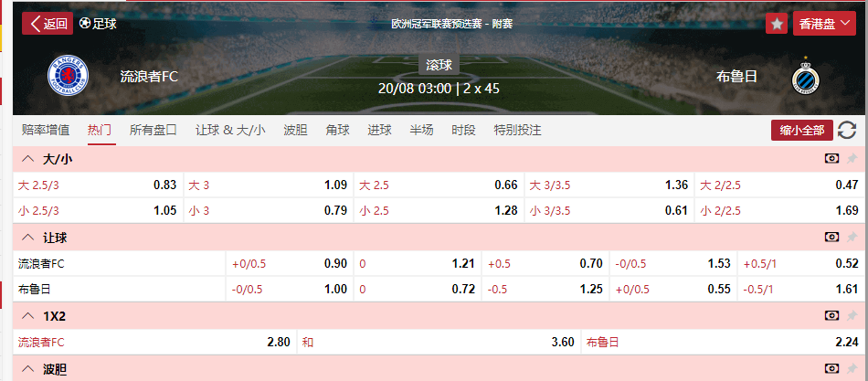Collapse the 大/小 section
This screenshot has width=868, height=381.
27,160
